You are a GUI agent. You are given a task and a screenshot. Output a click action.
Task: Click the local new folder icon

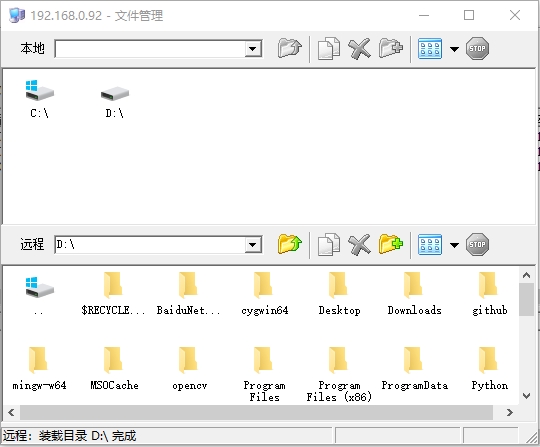[x=391, y=48]
